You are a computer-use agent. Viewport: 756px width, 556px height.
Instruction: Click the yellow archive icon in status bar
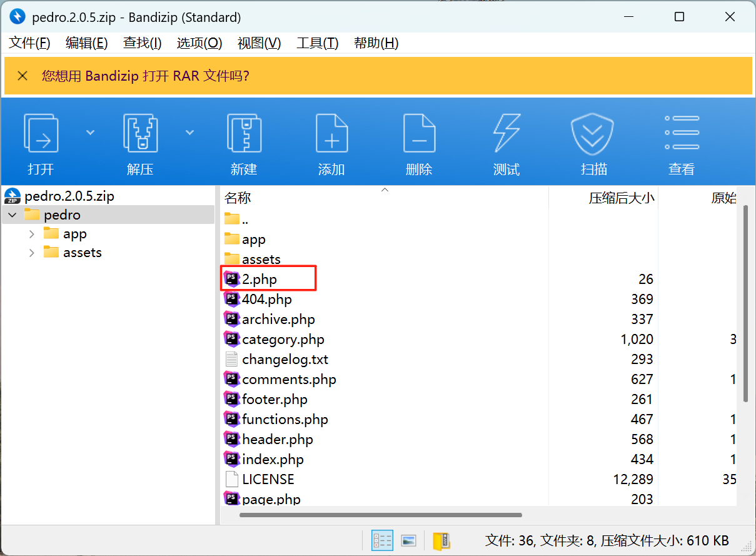point(441,540)
